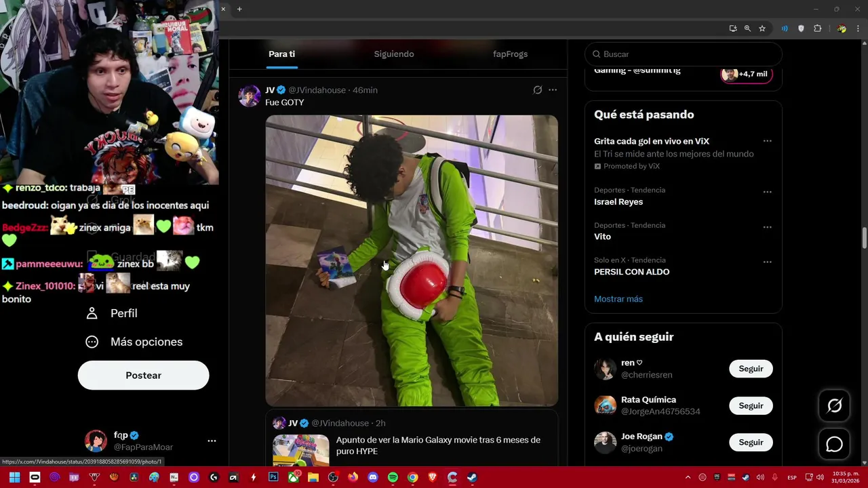Switch to the Siguiendo tab
The image size is (868, 488).
point(394,54)
